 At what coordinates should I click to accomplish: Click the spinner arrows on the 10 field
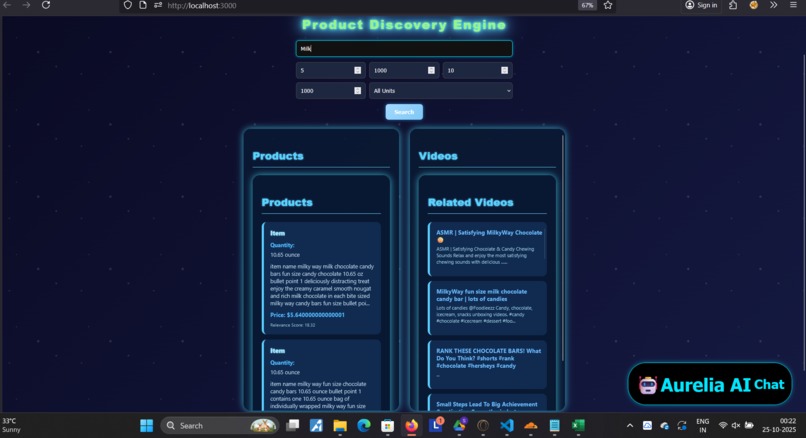(x=505, y=70)
